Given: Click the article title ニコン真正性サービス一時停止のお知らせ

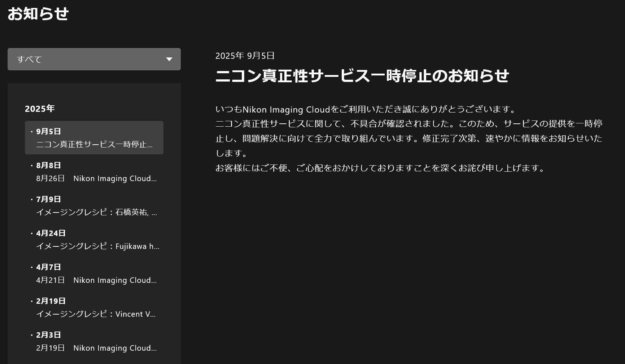Looking at the screenshot, I should (362, 76).
